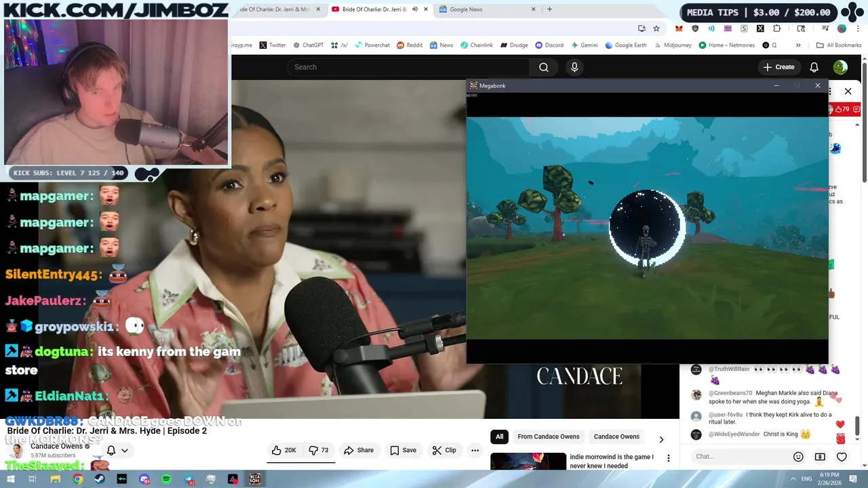Screen dimensions: 868x488
Task: Send a heart reaction in chat
Action: click(x=842, y=457)
